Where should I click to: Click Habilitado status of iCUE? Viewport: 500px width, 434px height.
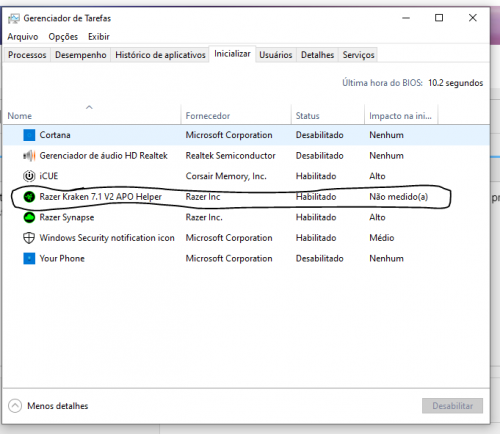click(316, 176)
